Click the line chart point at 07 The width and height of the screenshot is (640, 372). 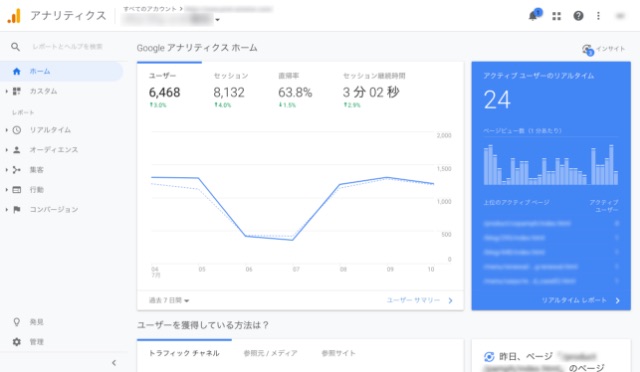click(x=292, y=240)
